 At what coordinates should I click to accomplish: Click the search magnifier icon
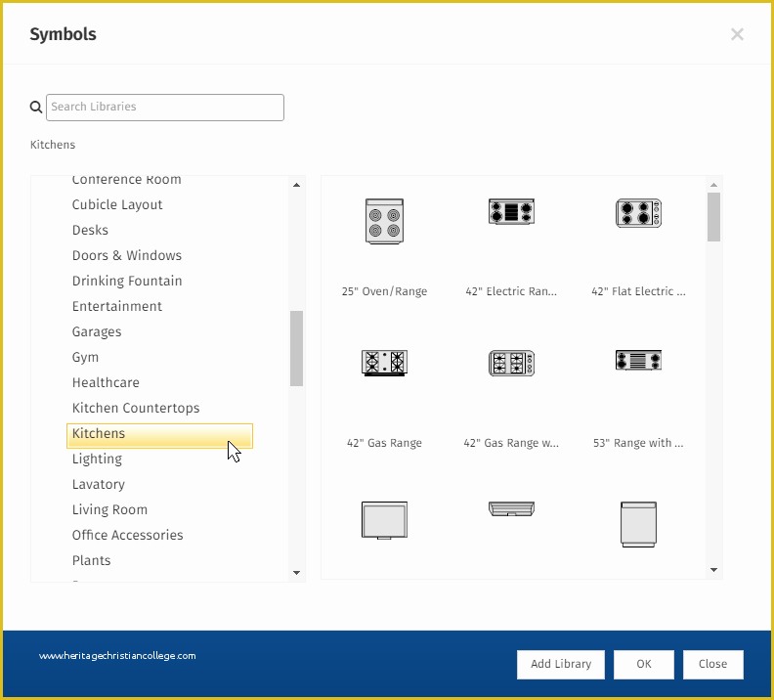pos(35,107)
